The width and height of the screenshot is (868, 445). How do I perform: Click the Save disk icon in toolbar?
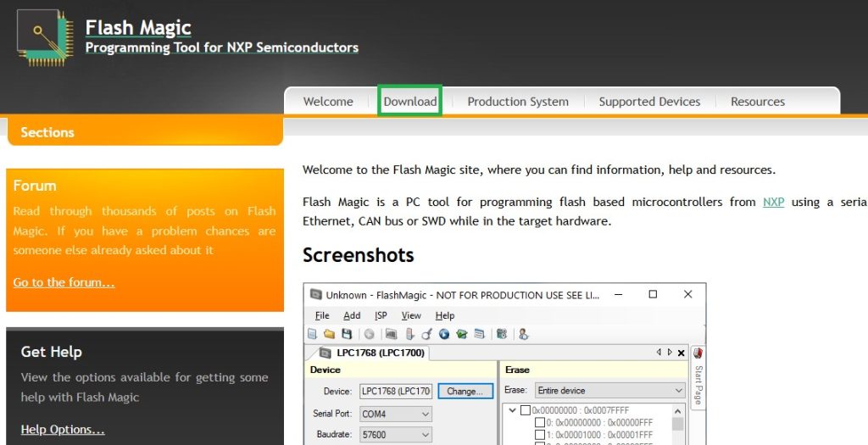(347, 334)
